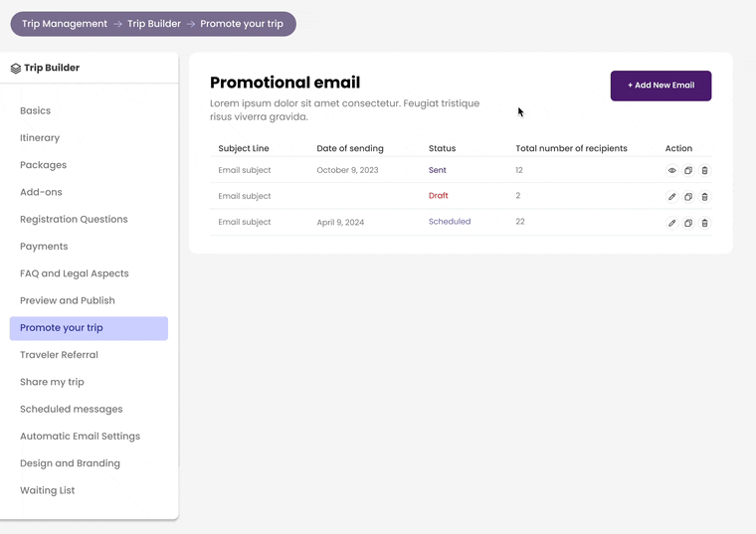Edit the Draft email with pencil icon

671,197
